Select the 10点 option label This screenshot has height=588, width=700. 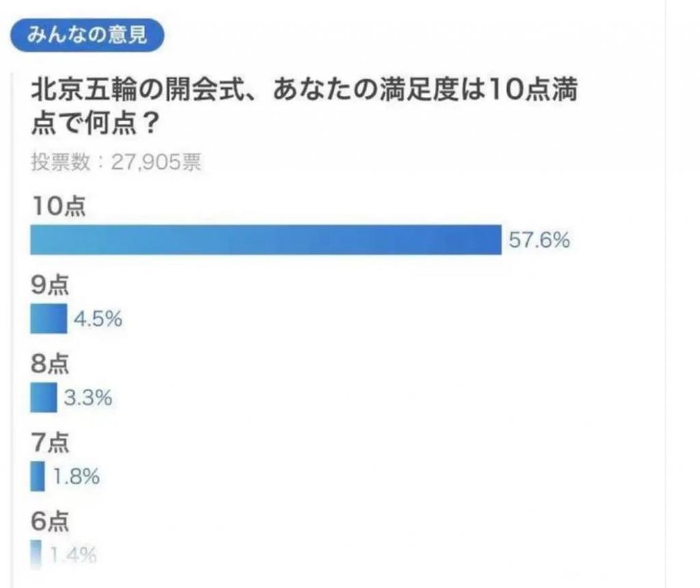coord(59,206)
